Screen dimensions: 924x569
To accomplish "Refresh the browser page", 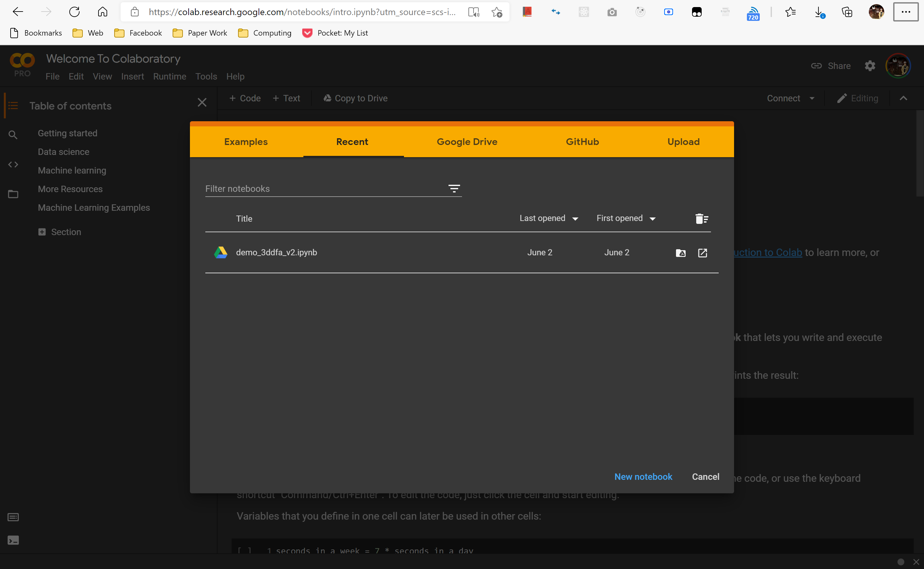I will tap(74, 12).
